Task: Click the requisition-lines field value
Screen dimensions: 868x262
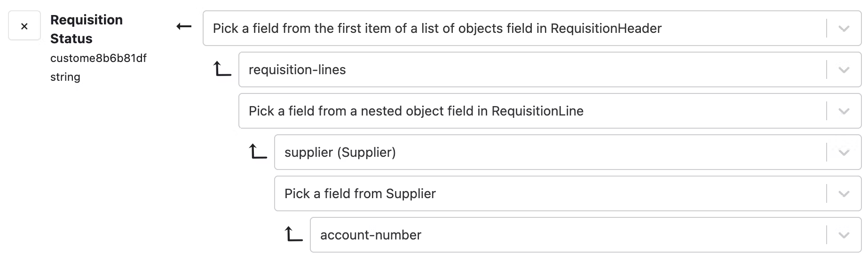Action: [297, 70]
